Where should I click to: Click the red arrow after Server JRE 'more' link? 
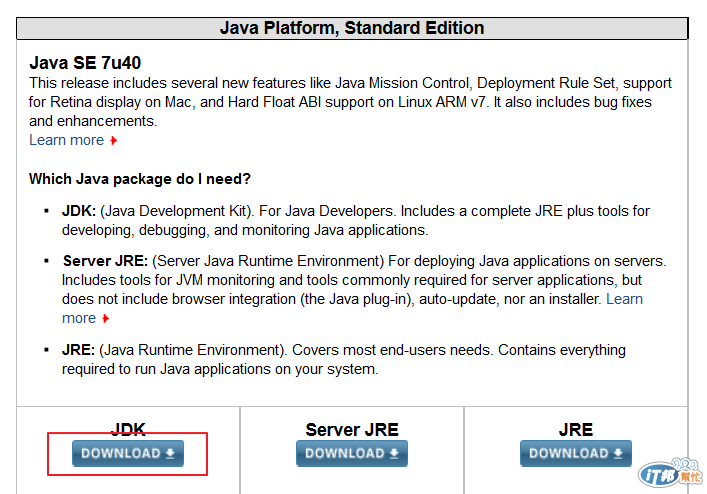[106, 319]
